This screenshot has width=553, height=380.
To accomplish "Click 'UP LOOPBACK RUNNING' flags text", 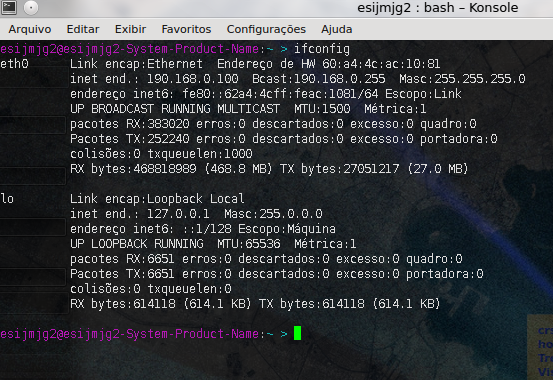I will [x=136, y=244].
